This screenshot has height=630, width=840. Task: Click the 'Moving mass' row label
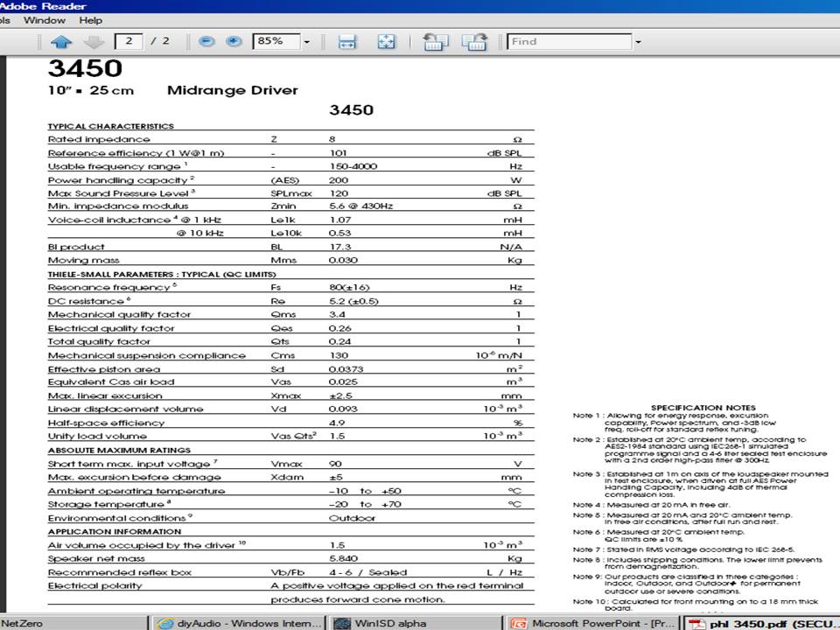84,261
